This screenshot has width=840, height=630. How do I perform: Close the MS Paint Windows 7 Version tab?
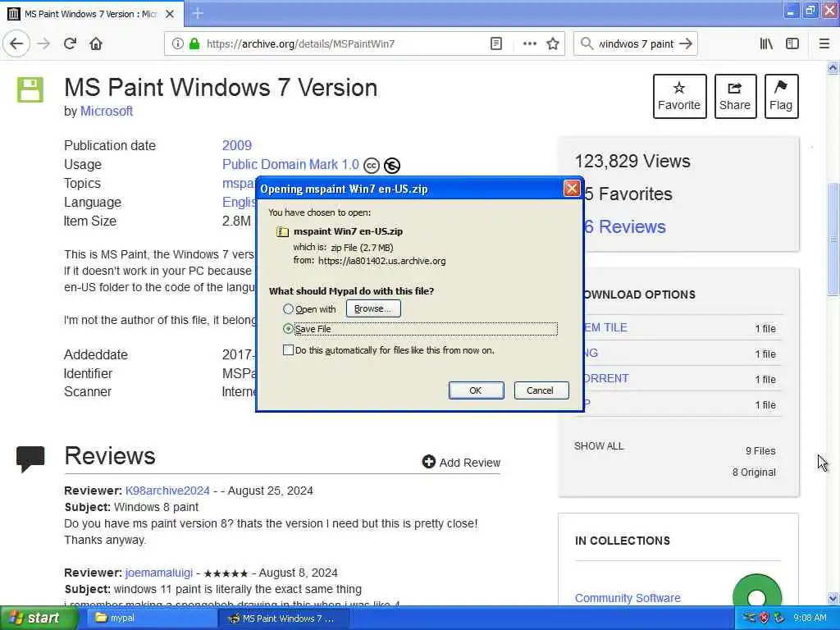170,14
